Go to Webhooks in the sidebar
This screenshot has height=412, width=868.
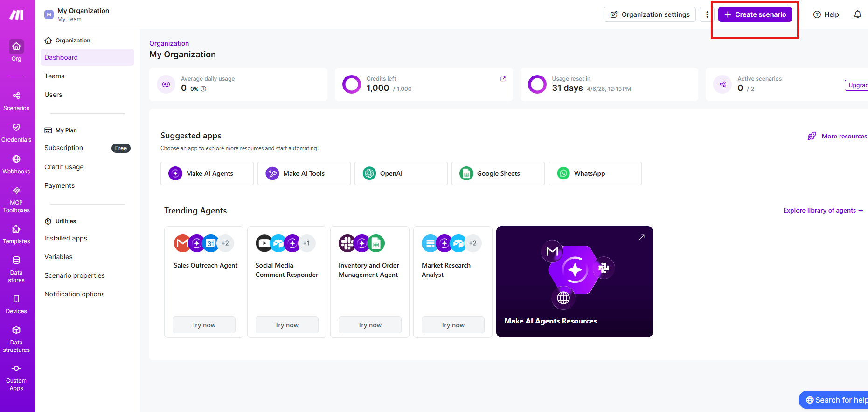click(x=16, y=164)
